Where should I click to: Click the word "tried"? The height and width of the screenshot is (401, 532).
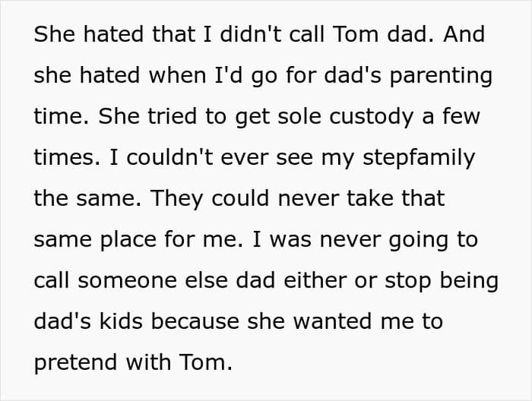click(x=162, y=117)
